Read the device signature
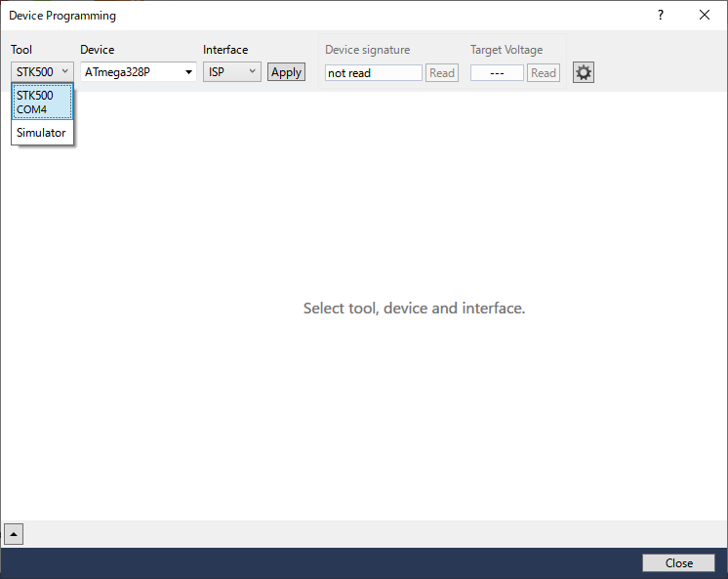Image resolution: width=728 pixels, height=579 pixels. 442,73
